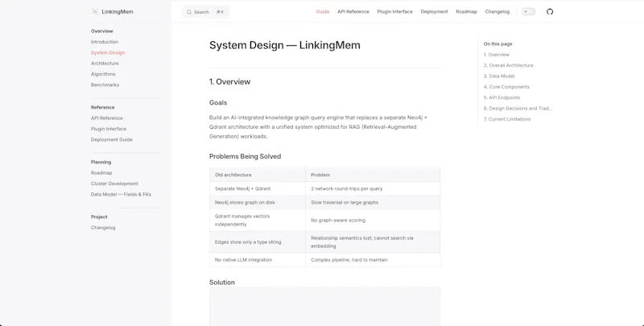Toggle the dark mode theme switch
Screen dimensions: 644x326
coord(529,12)
